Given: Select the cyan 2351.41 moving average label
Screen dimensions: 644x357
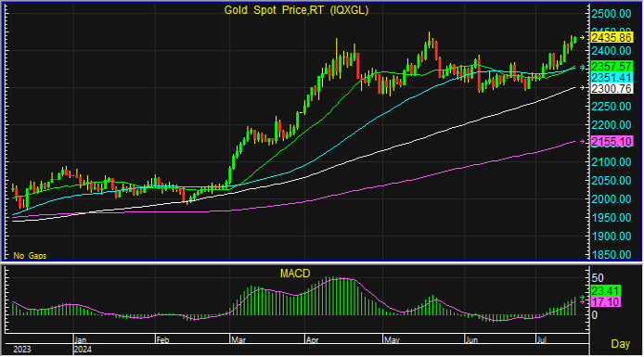Looking at the screenshot, I should (x=612, y=78).
